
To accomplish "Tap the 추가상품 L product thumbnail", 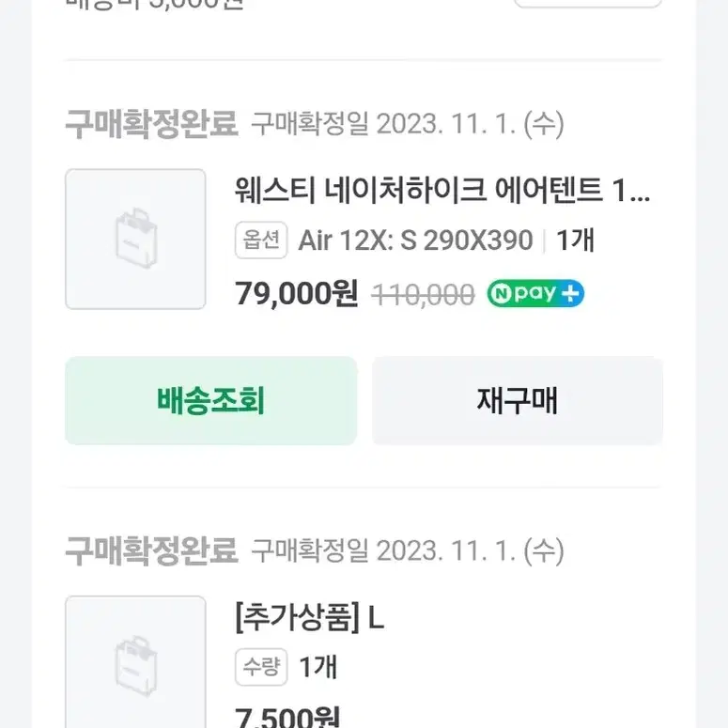I will coord(135,662).
